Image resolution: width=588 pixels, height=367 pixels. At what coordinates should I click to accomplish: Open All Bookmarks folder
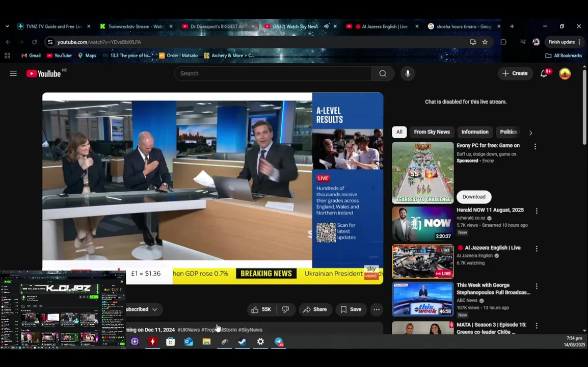pos(564,56)
